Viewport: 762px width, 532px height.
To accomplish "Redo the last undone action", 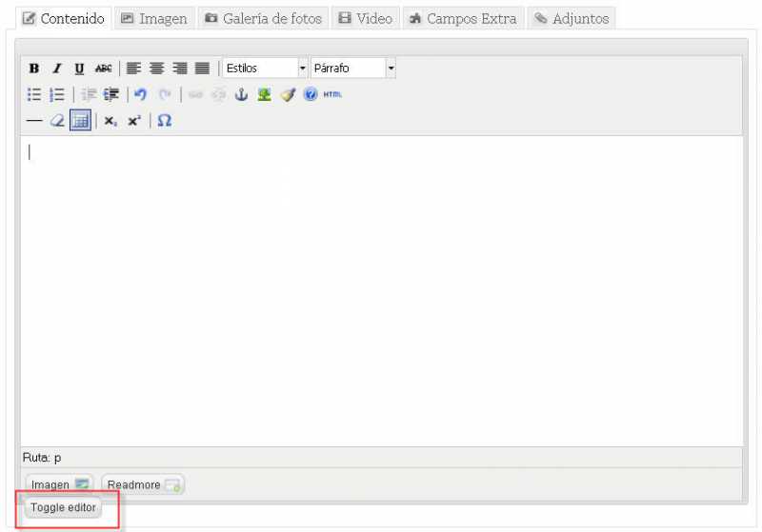I will [x=165, y=94].
